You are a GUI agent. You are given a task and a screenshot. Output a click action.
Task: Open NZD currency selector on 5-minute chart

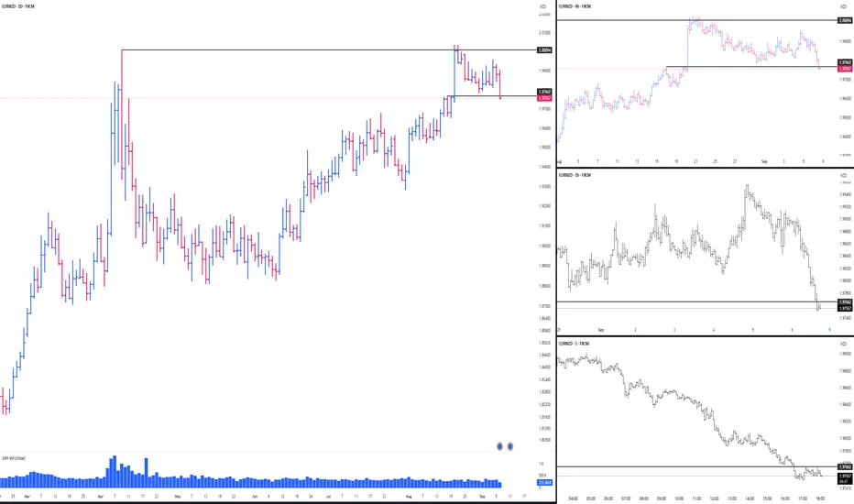844,344
